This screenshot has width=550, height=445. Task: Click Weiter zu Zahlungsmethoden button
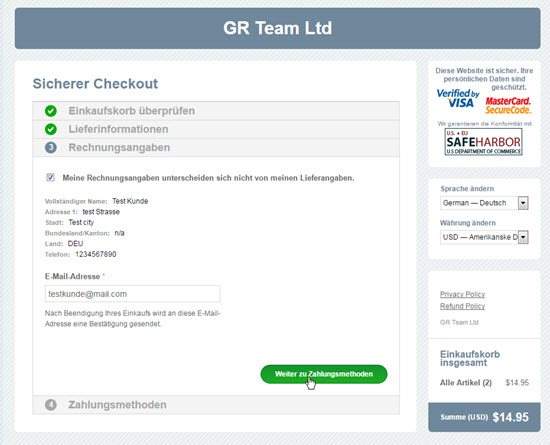324,374
